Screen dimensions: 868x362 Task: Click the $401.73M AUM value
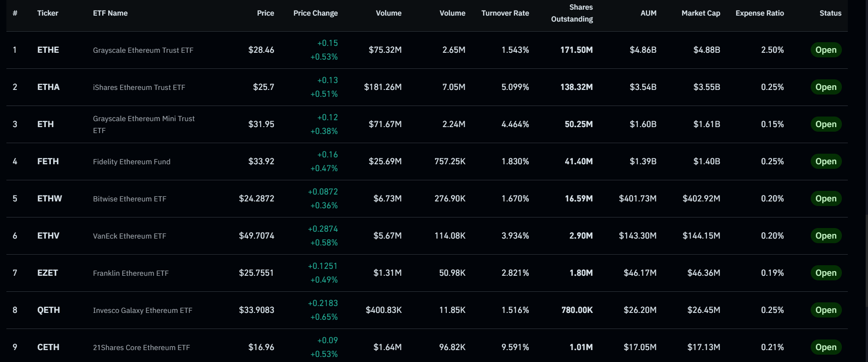pos(637,199)
